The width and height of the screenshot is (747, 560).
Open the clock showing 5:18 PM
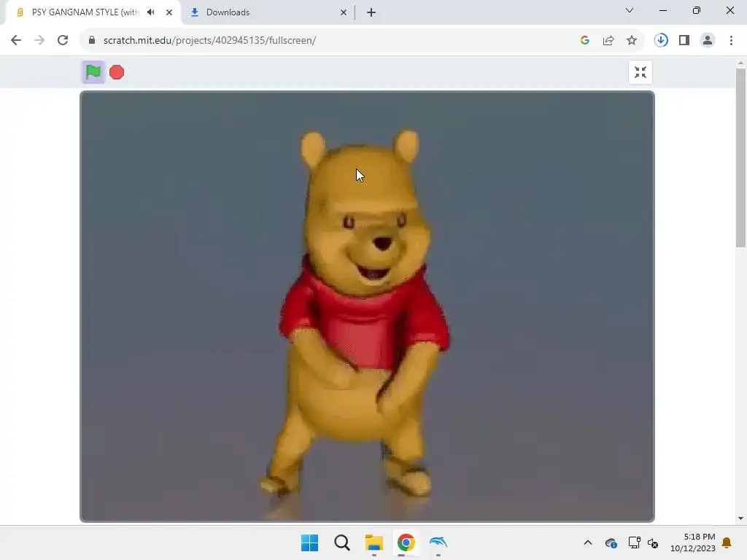(693, 542)
